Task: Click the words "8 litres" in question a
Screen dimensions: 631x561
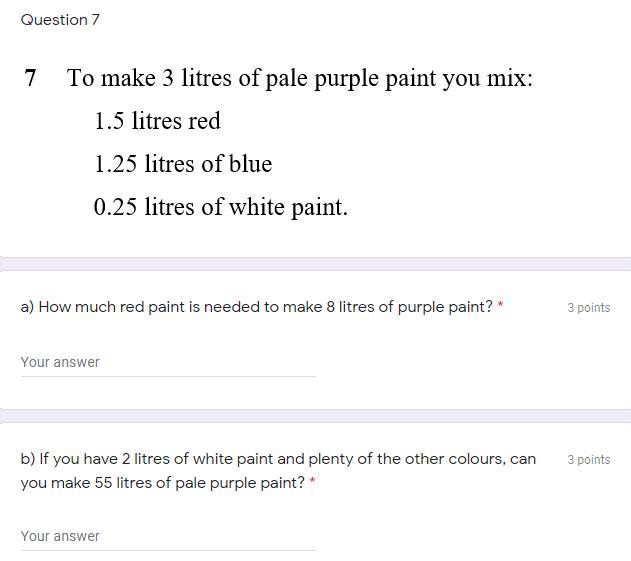Action: tap(349, 307)
